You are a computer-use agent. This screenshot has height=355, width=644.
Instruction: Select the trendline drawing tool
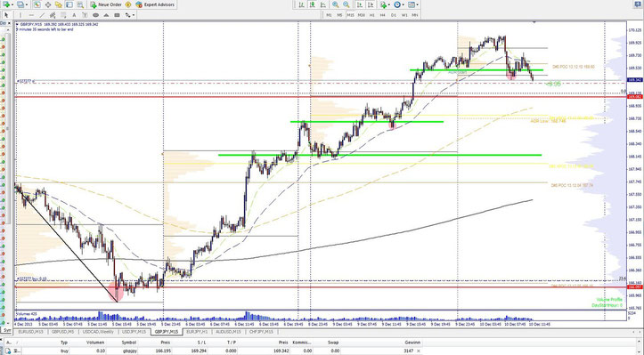(x=42, y=15)
